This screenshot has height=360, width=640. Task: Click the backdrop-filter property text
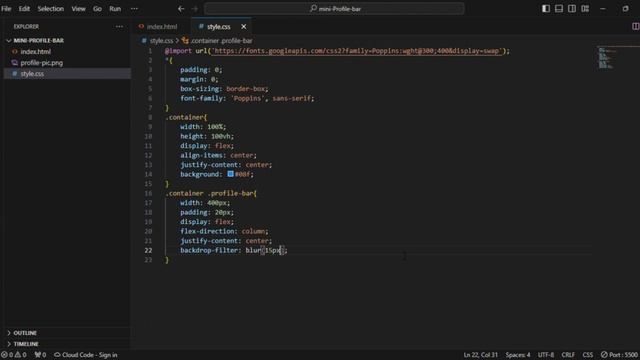coord(209,250)
